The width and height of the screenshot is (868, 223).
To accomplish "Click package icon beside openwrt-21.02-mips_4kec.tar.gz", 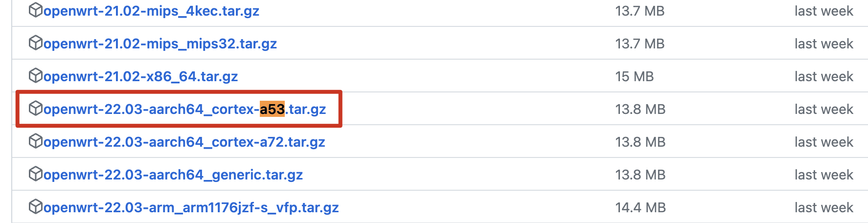I will pyautogui.click(x=35, y=10).
